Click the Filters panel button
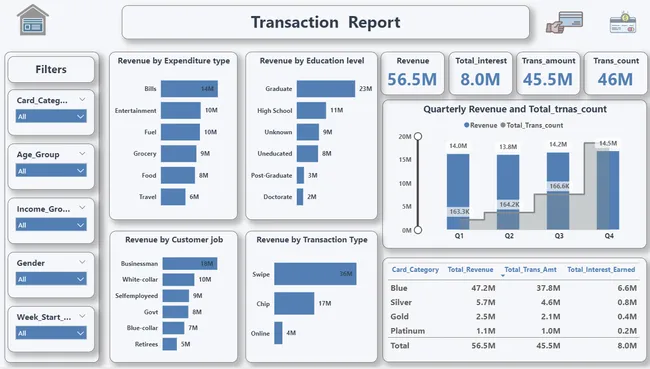This screenshot has height=369, width=650. 51,69
